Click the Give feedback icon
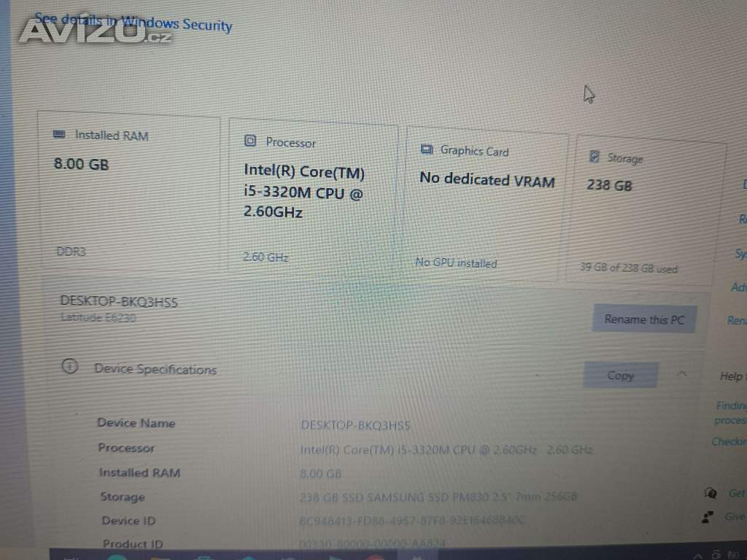 (707, 517)
